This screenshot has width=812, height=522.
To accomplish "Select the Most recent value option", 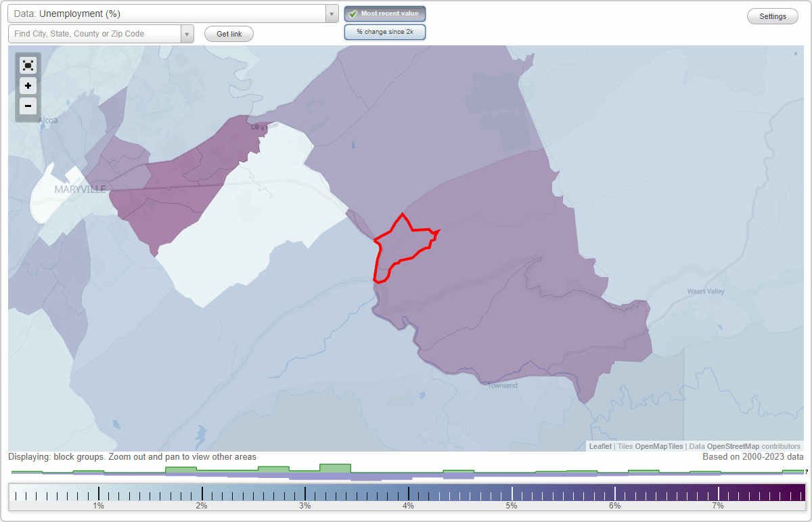I will (x=385, y=14).
